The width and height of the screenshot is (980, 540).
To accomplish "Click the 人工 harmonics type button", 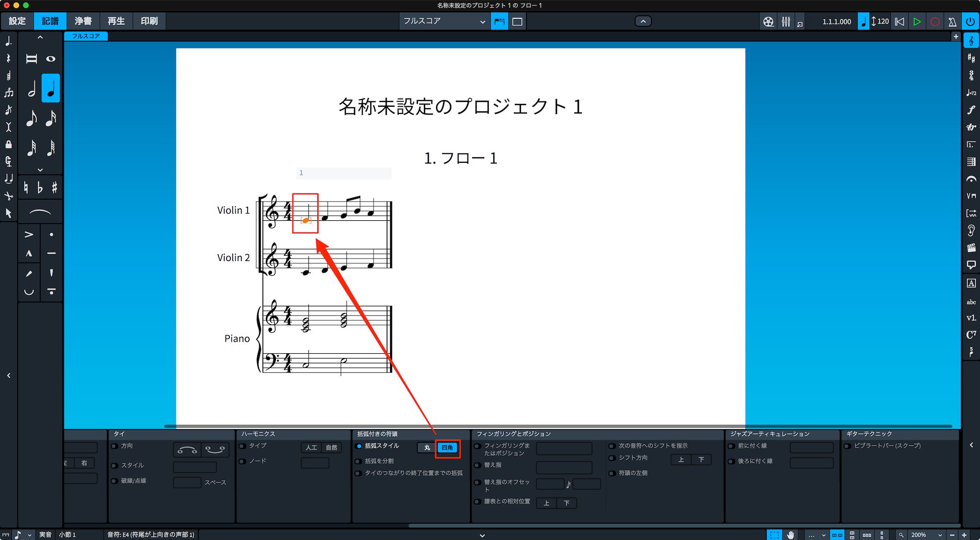I will [x=311, y=448].
